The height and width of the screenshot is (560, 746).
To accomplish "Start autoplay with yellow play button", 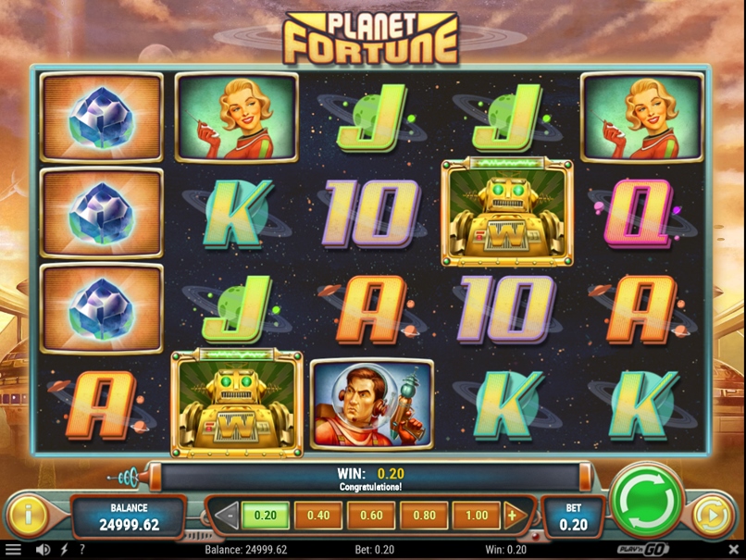I will point(713,515).
